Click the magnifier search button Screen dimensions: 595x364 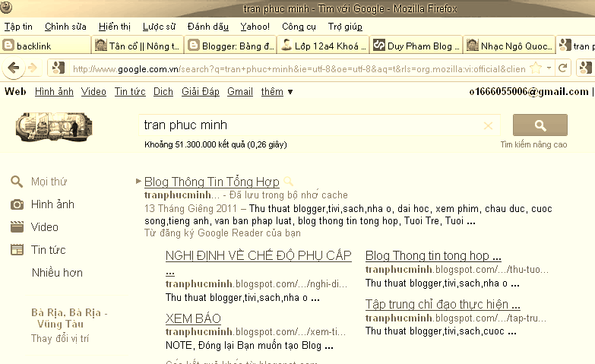(540, 125)
